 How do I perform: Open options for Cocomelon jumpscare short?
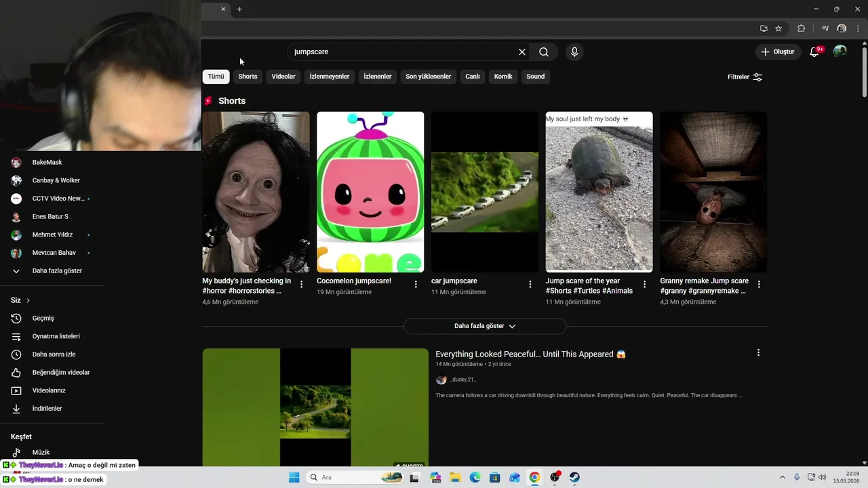coord(416,285)
